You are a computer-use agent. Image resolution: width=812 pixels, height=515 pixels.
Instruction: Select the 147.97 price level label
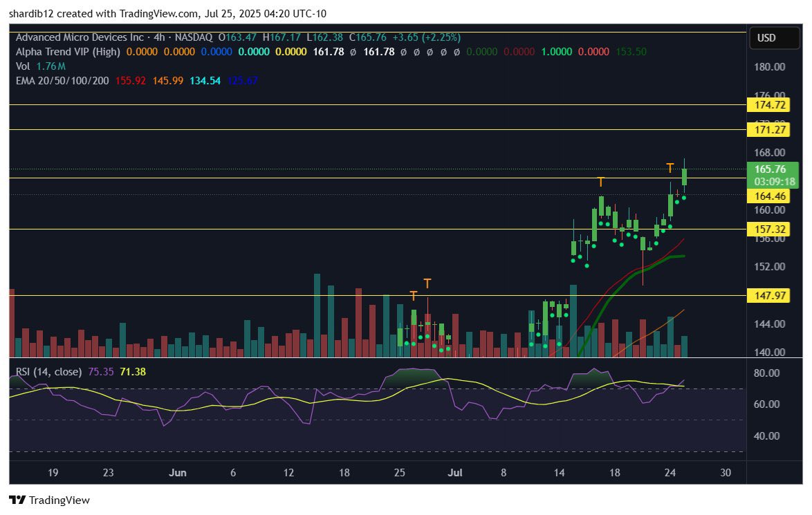point(768,296)
